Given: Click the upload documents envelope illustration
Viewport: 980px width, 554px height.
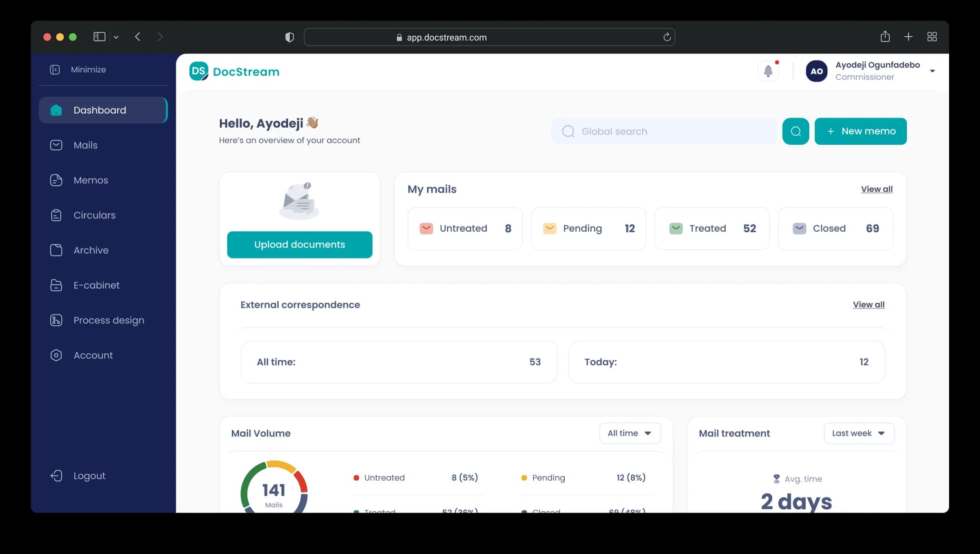Looking at the screenshot, I should click(299, 200).
